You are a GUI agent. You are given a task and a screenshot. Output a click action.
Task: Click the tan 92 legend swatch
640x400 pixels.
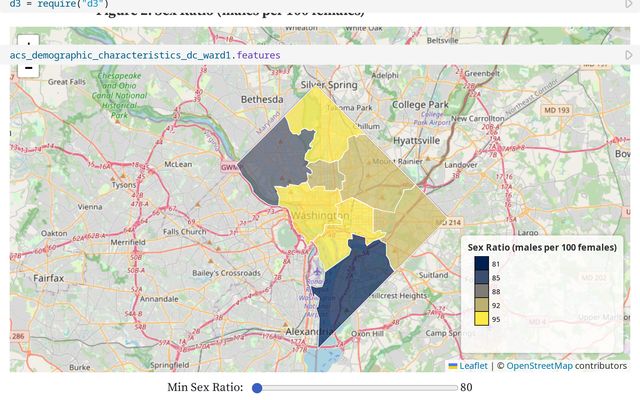(482, 305)
